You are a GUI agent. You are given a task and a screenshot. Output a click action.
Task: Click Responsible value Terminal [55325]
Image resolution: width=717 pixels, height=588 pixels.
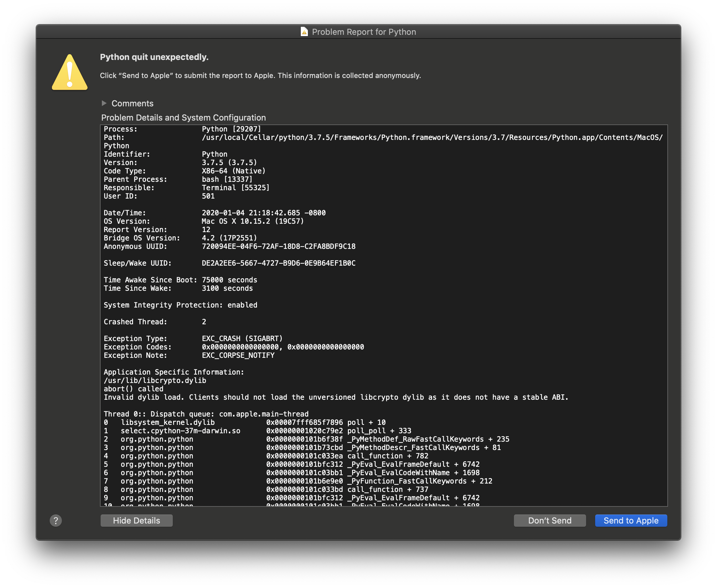coord(236,188)
